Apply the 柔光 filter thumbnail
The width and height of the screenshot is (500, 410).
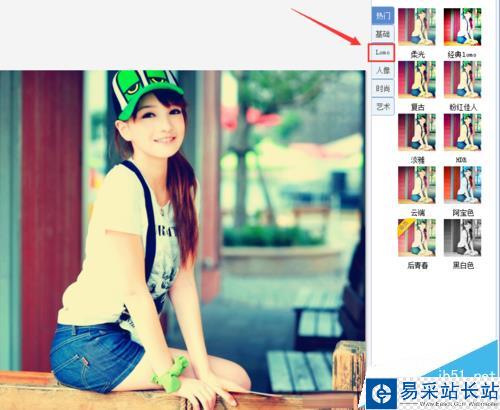417,27
